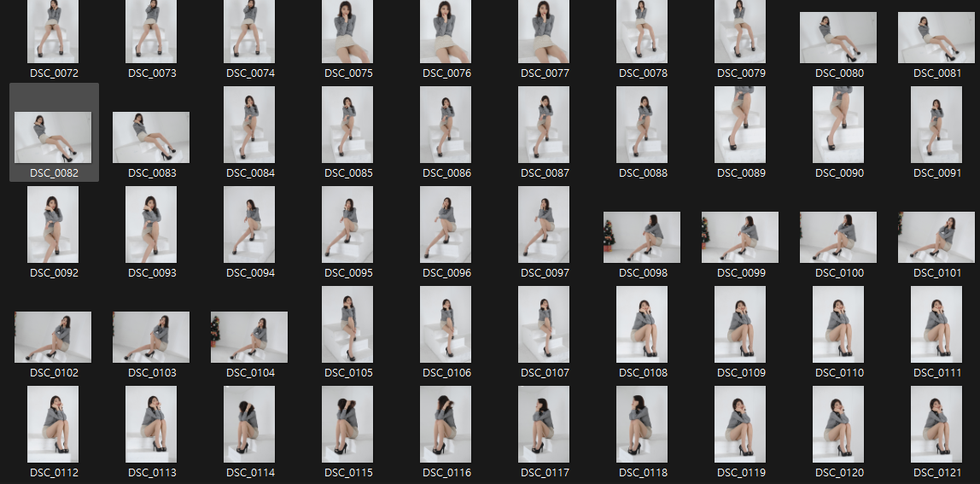This screenshot has width=980, height=484.
Task: Select the DSC_0116 thumbnail
Action: (446, 424)
